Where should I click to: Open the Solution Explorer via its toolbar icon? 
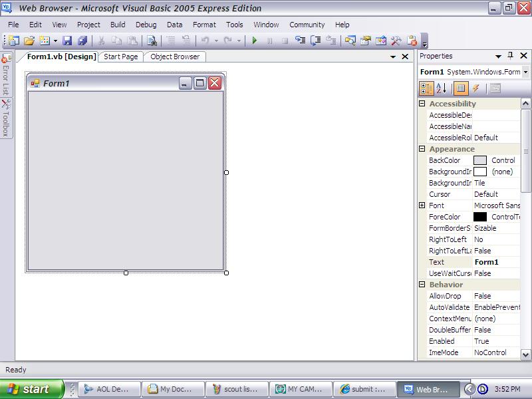(350, 41)
